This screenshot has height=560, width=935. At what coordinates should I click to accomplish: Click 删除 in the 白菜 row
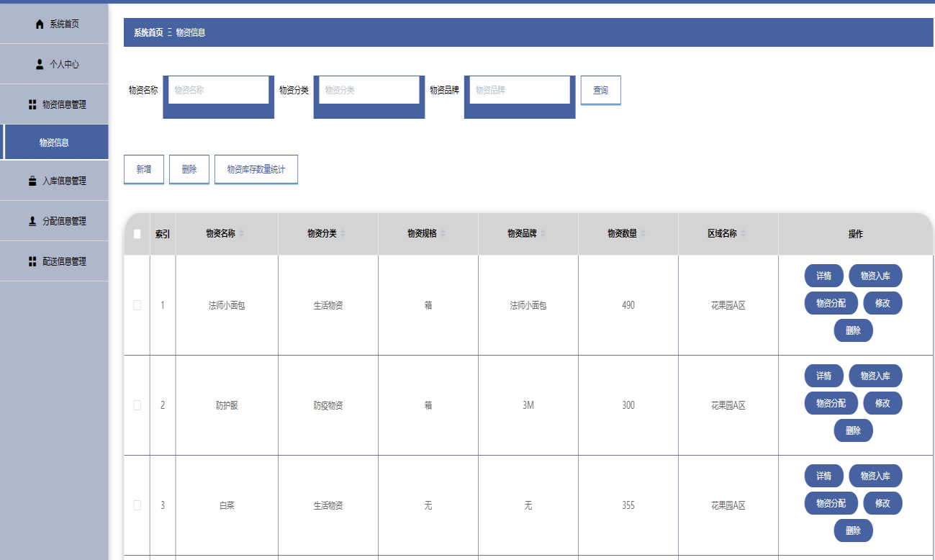point(853,530)
